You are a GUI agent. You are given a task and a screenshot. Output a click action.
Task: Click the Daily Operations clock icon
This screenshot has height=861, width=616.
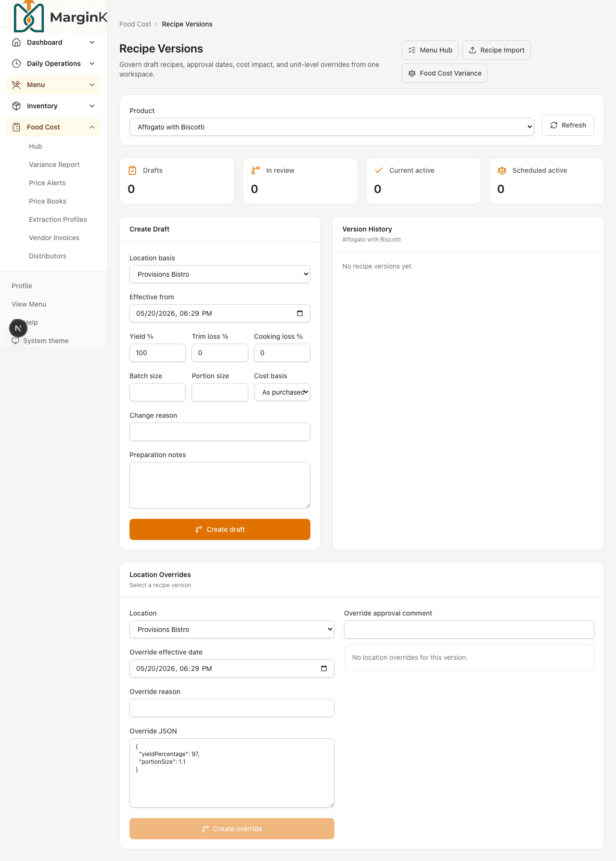(16, 64)
